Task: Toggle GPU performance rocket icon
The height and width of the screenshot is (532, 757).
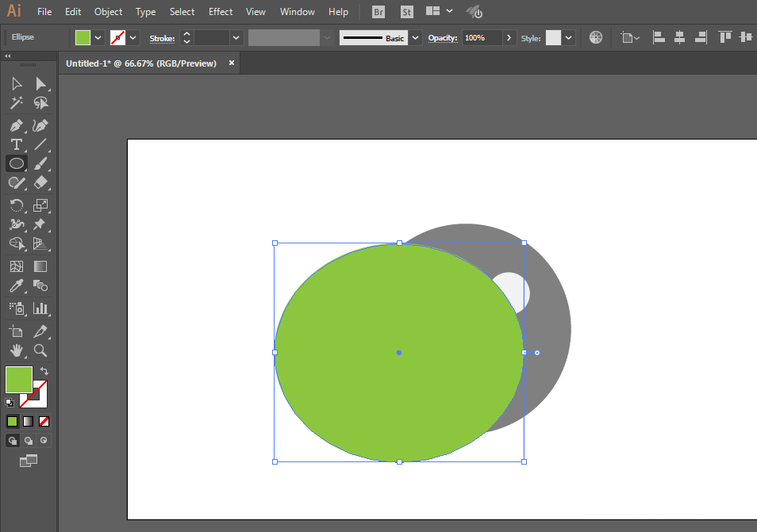Action: (x=474, y=12)
